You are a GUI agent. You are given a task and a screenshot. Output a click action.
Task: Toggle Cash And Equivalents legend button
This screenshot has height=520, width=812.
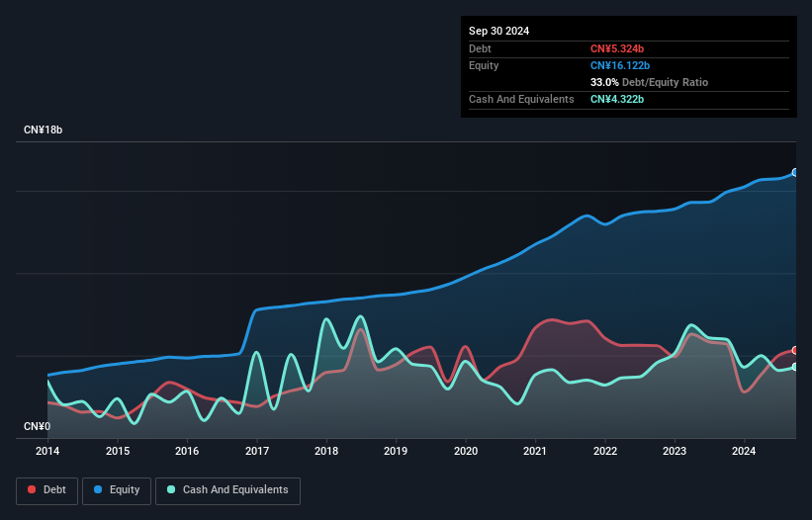[227, 490]
